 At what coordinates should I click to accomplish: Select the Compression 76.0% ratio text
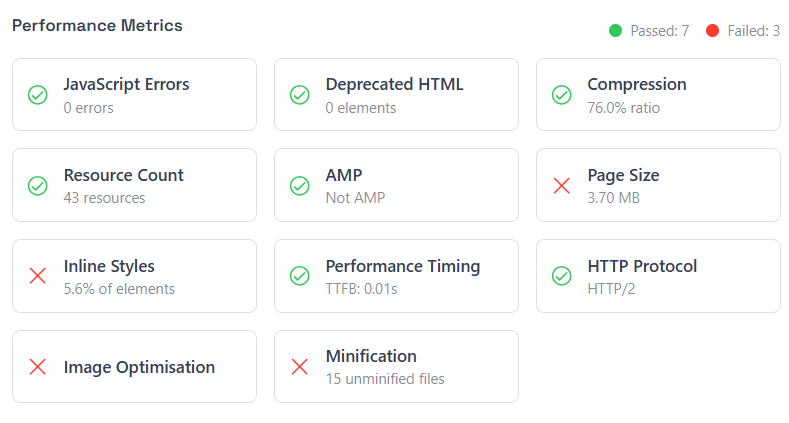623,108
